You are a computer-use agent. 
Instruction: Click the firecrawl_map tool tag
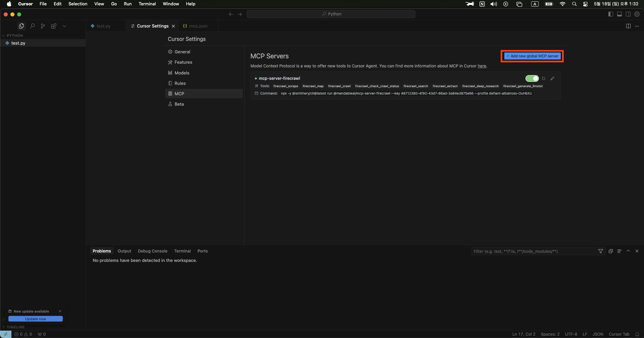point(313,86)
